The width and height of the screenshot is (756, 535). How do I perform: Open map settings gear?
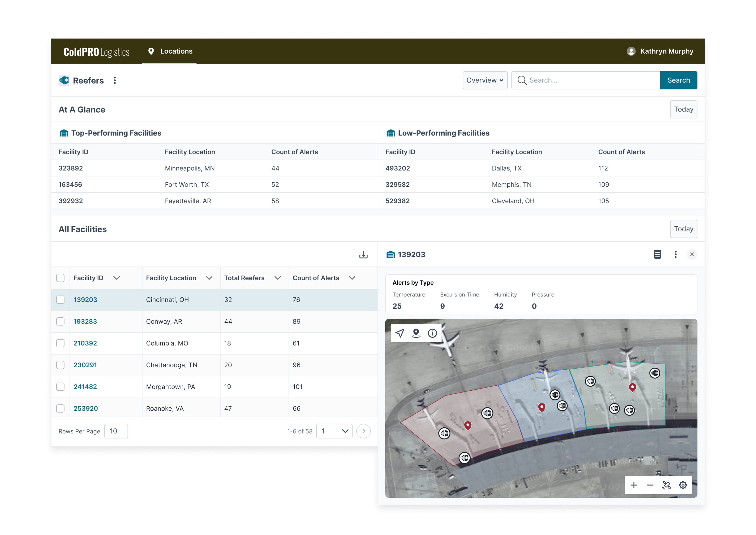click(683, 485)
